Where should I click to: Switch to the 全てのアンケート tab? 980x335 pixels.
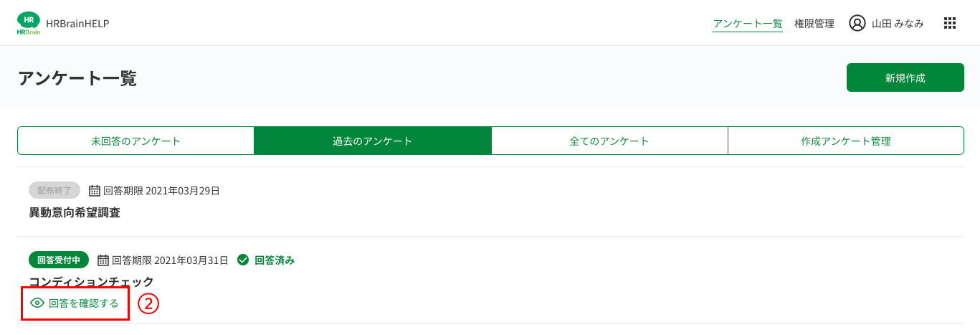click(609, 141)
